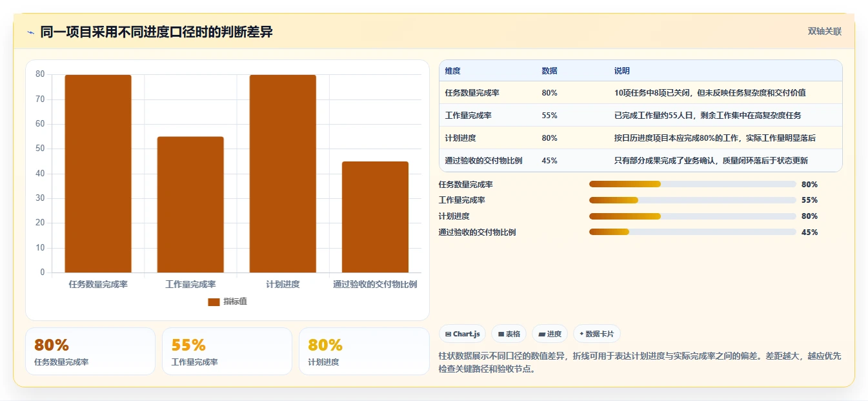Click the 说明 column header
This screenshot has height=401, width=868.
(622, 71)
